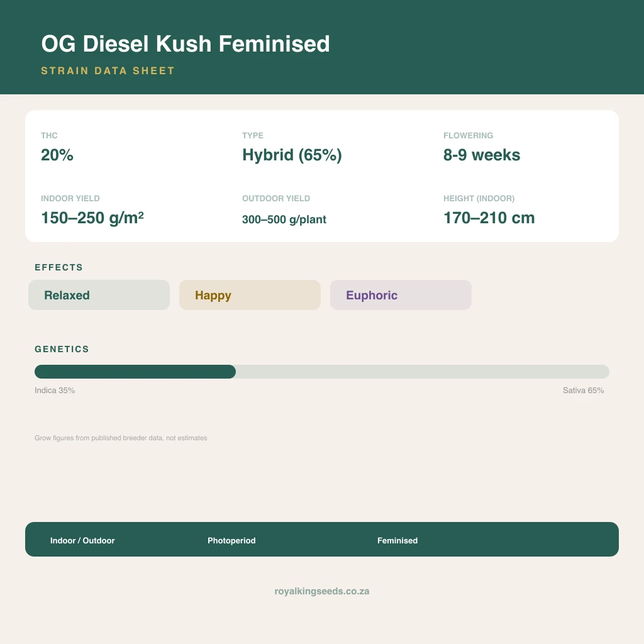Screen dimensions: 644x644
Task: Select the Hybrid (65%) value
Action: (292, 155)
